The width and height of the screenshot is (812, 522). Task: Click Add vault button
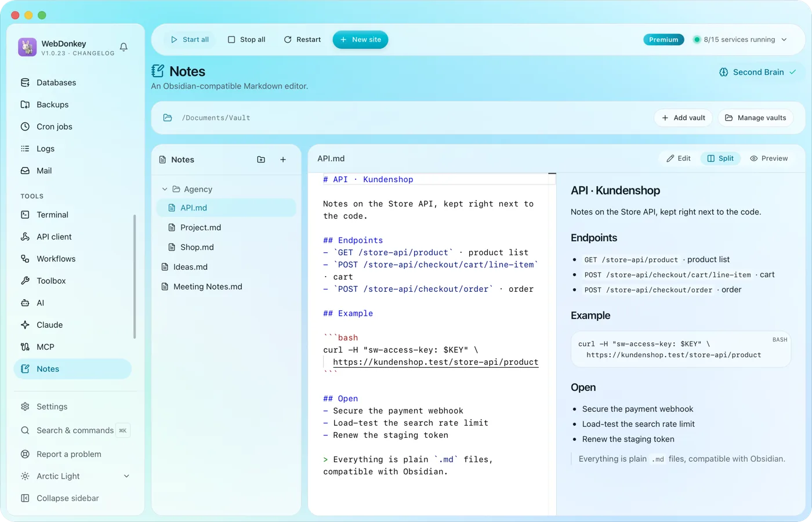coord(684,118)
